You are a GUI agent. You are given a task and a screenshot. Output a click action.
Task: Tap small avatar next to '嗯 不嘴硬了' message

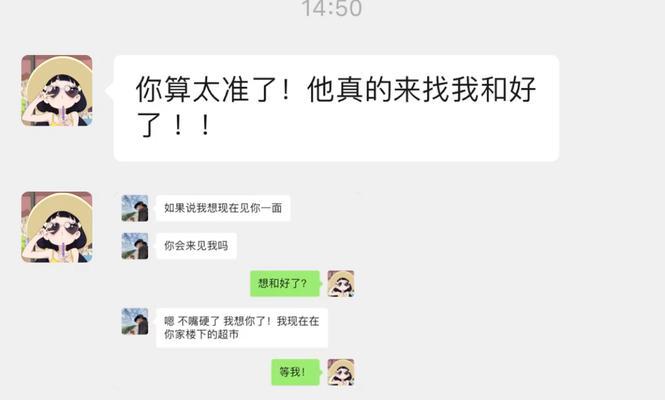point(135,321)
